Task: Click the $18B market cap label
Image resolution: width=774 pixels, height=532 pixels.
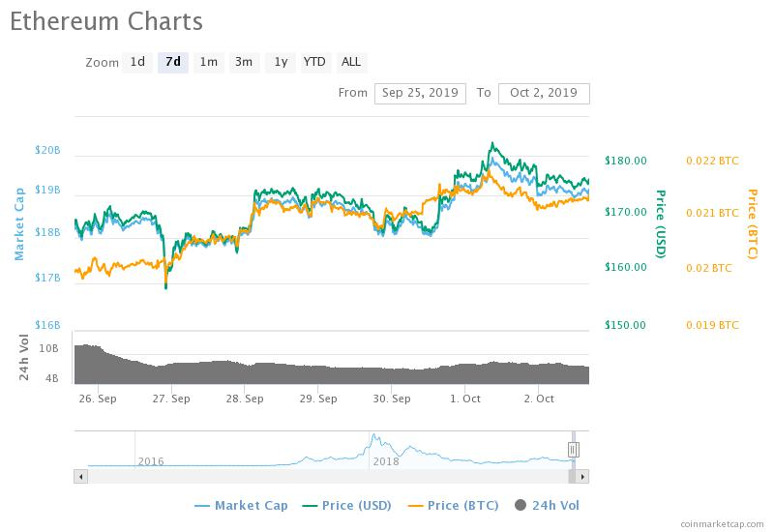Action: coord(47,232)
